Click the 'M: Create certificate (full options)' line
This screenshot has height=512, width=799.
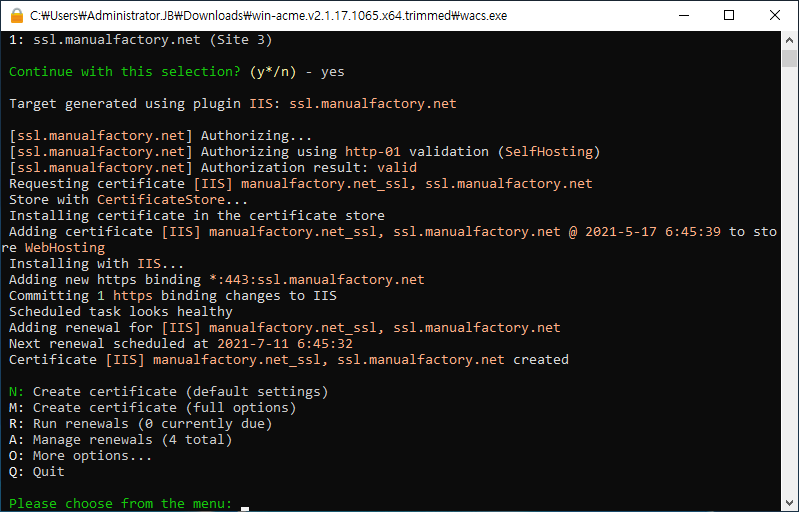point(153,408)
